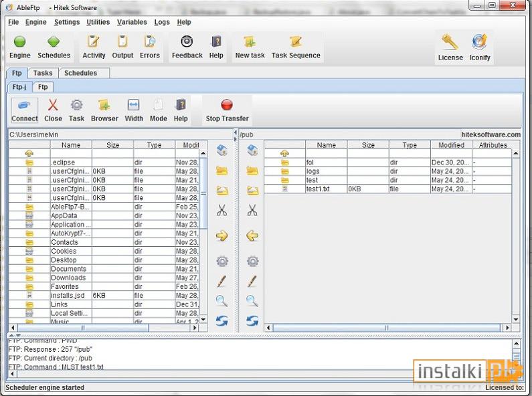Image resolution: width=532 pixels, height=396 pixels.
Task: Upload with the right-pointing yellow arrow
Action: pos(222,235)
